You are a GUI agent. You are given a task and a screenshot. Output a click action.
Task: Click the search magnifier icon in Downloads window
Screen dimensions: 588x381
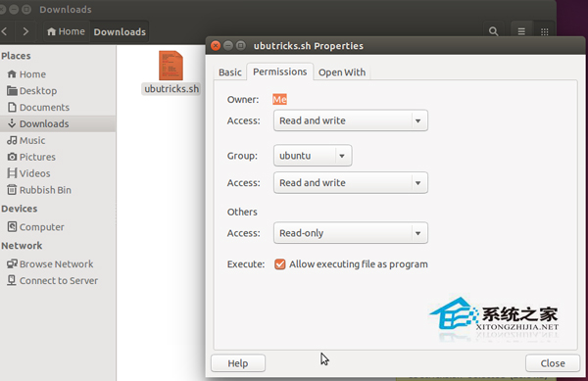pos(494,31)
